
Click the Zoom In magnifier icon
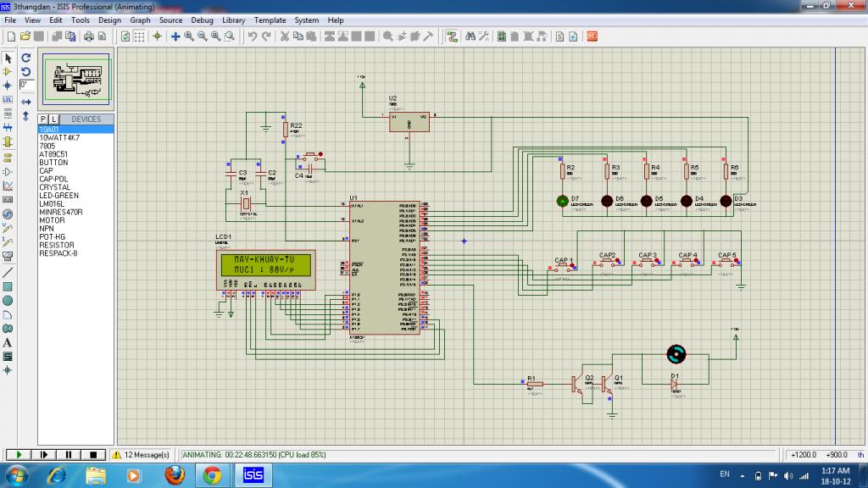pyautogui.click(x=189, y=36)
